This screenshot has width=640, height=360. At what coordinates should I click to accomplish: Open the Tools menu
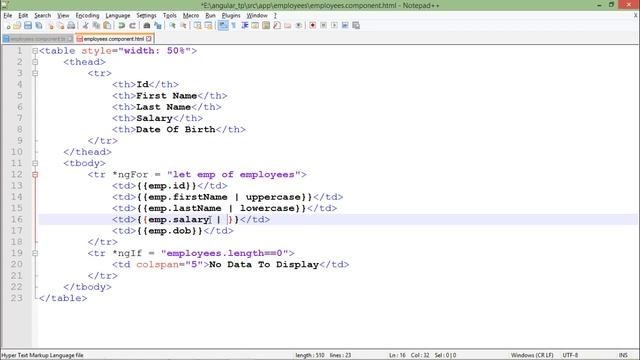tap(169, 16)
